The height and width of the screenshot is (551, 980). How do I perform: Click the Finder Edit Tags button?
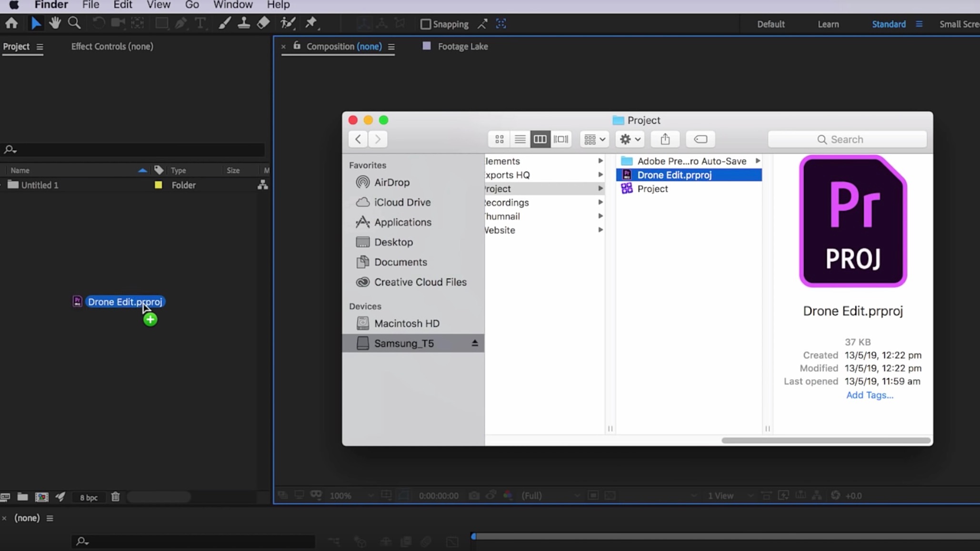click(x=700, y=139)
